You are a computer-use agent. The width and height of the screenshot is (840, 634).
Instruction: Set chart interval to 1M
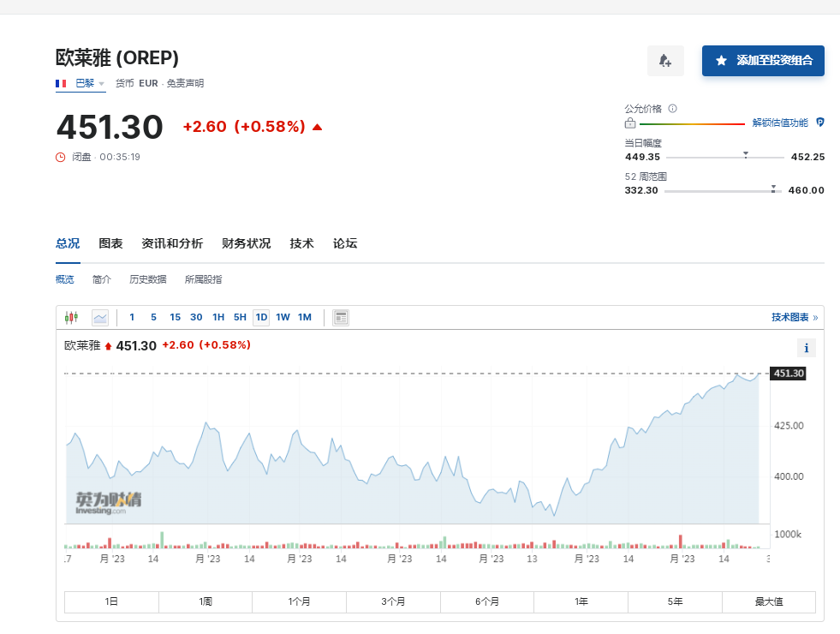[305, 317]
